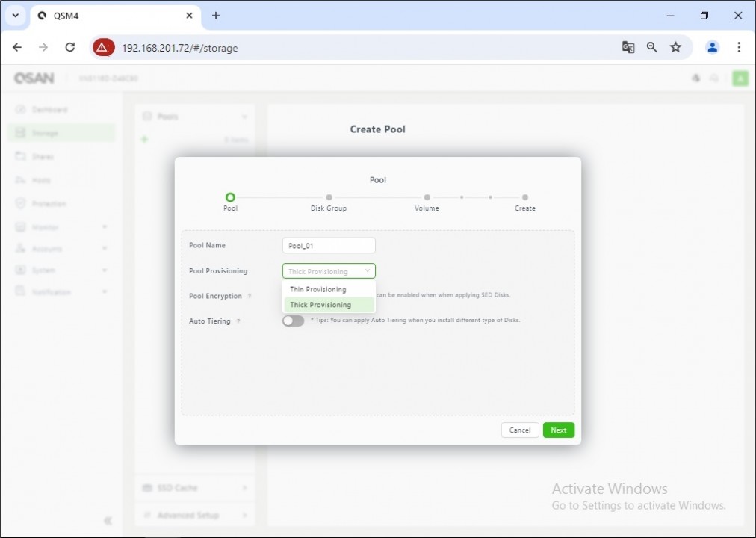Reload the page with the refresh icon
The height and width of the screenshot is (538, 756).
click(69, 47)
